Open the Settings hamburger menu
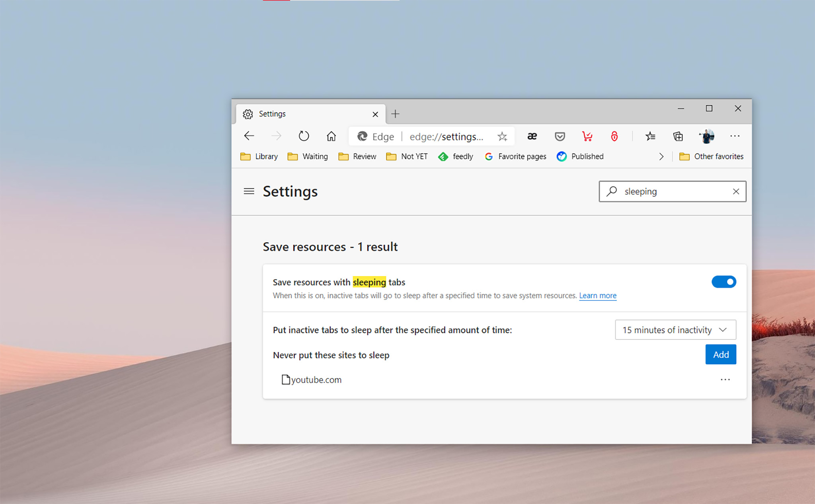 (249, 191)
